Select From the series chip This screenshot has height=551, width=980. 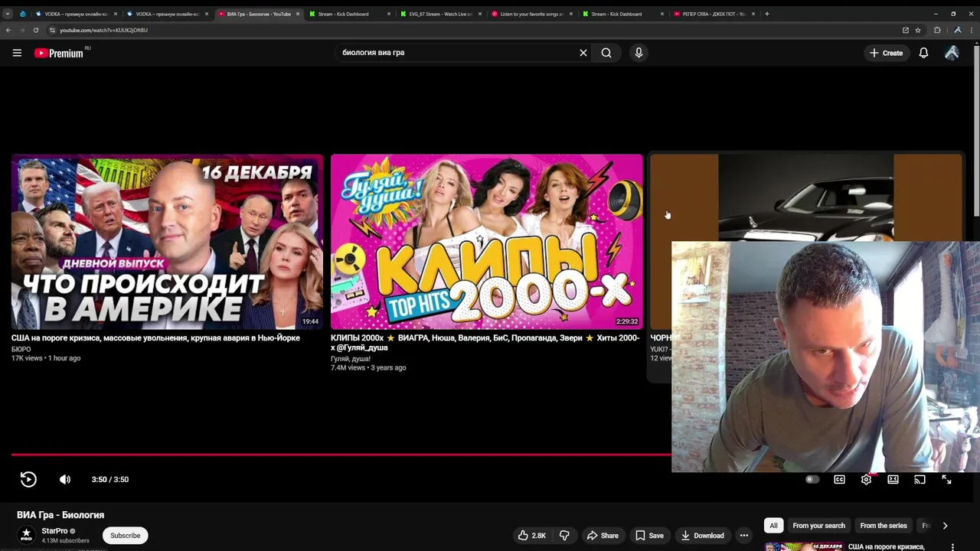point(883,526)
